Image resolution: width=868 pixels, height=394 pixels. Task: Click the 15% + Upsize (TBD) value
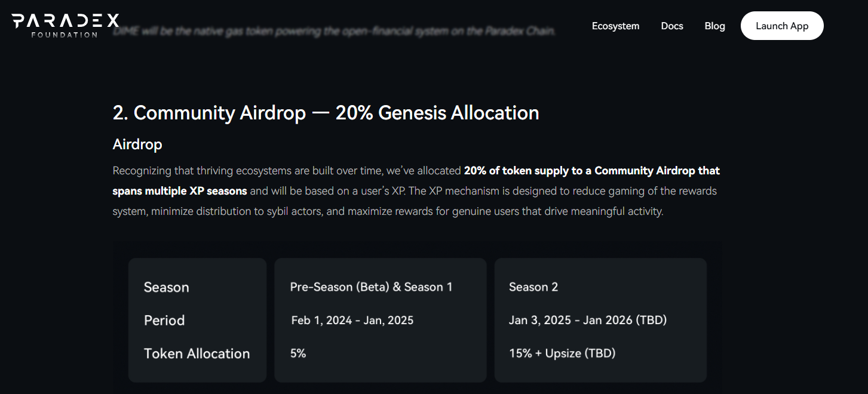(x=563, y=353)
